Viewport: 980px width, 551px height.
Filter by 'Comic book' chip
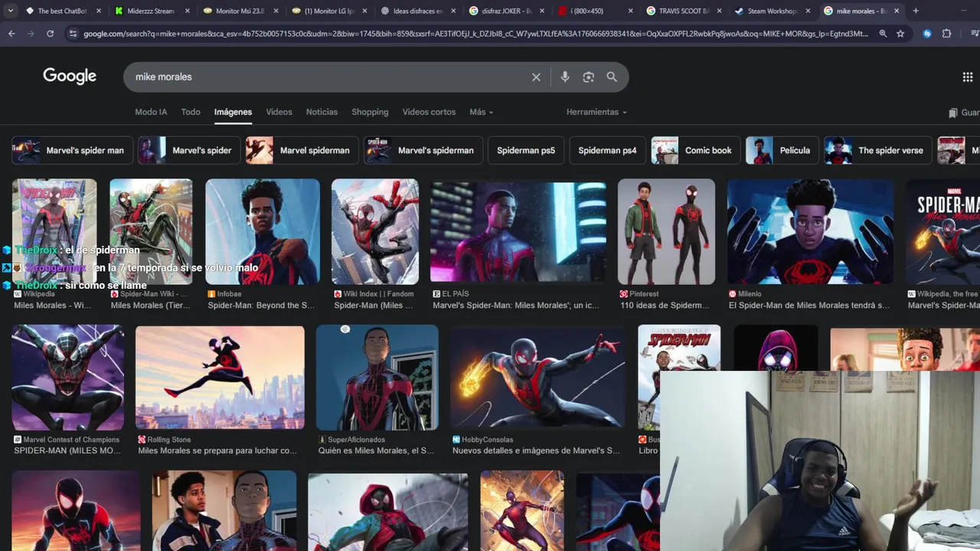click(x=696, y=150)
